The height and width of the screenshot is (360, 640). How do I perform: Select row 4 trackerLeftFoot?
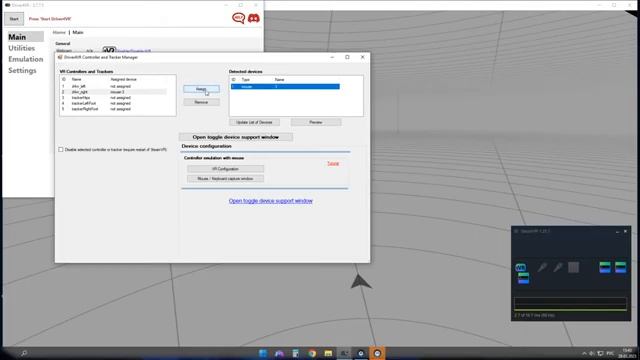(x=114, y=104)
